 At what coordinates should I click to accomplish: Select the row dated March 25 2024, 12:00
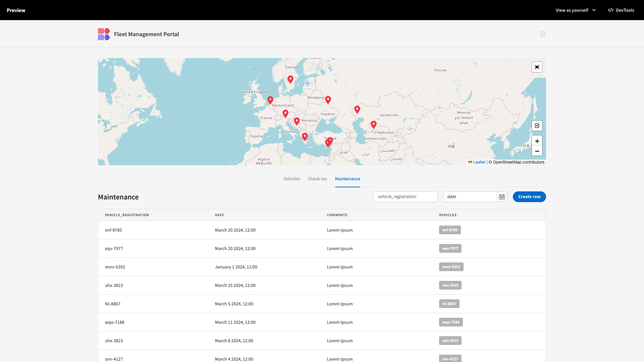point(322,285)
